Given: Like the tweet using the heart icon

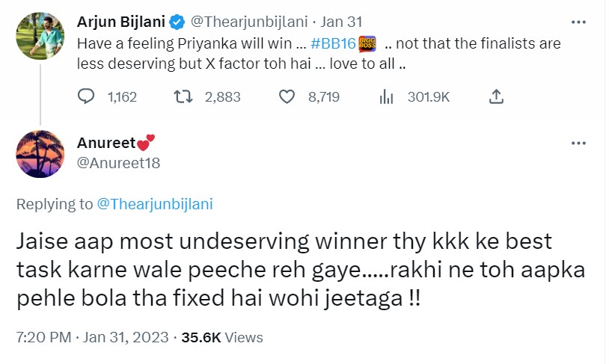Looking at the screenshot, I should click(x=287, y=96).
